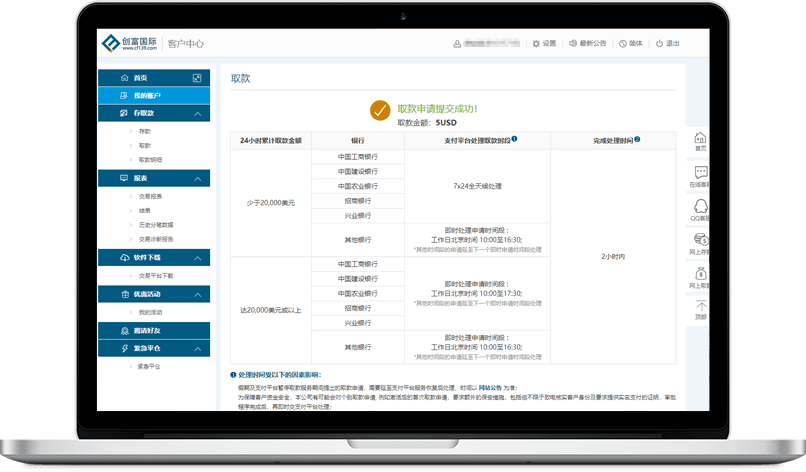Open 交易报表 under 报表
The height and width of the screenshot is (472, 806).
coord(150,196)
